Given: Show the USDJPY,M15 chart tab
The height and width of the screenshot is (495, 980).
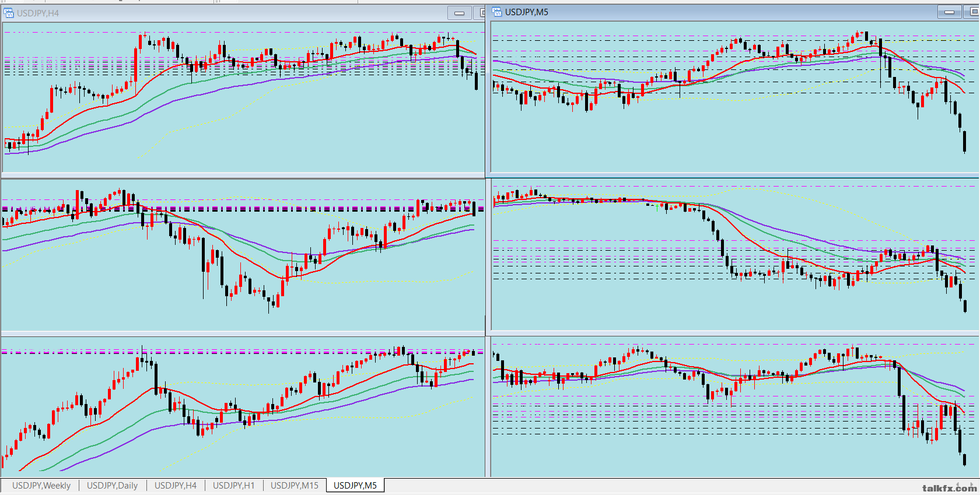Looking at the screenshot, I should pos(295,485).
